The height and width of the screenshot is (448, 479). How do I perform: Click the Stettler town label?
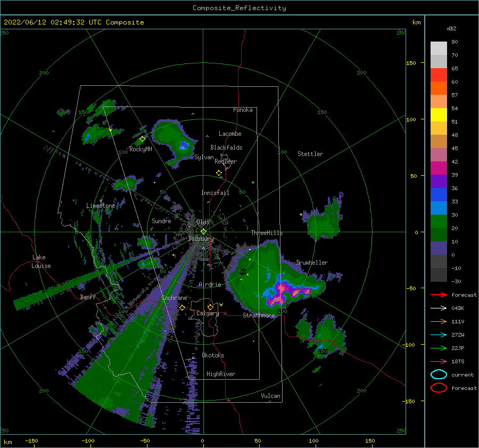(x=310, y=154)
